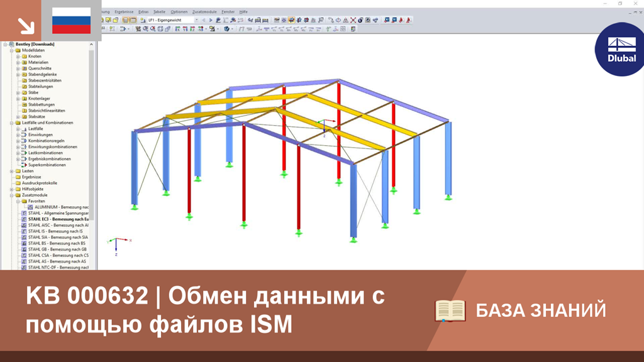Image resolution: width=644 pixels, height=362 pixels.
Task: Select the Kombinationsregeln item
Action: pyautogui.click(x=47, y=141)
